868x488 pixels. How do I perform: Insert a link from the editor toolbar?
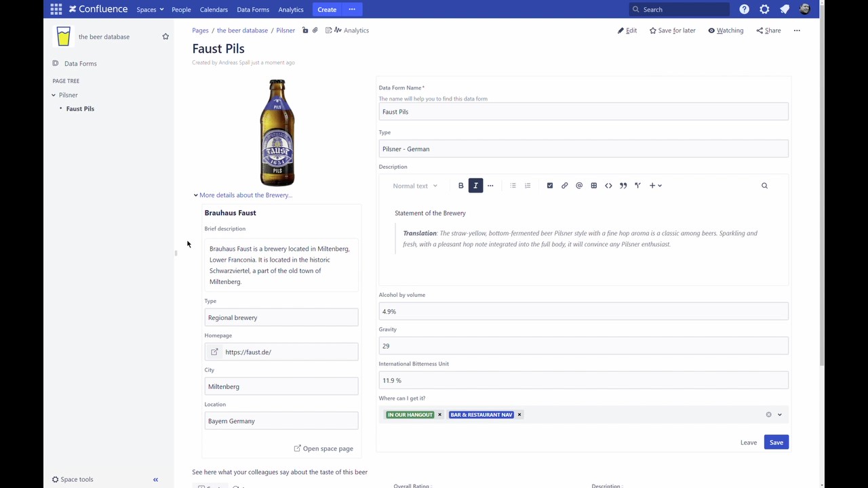coord(564,185)
